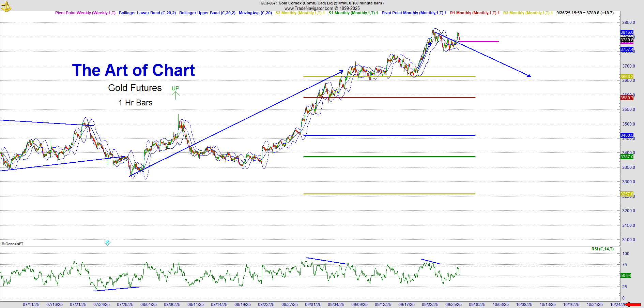The height and width of the screenshot is (308, 644).
Task: Click the Bollinger Lower Band legend label
Action: tap(147, 13)
